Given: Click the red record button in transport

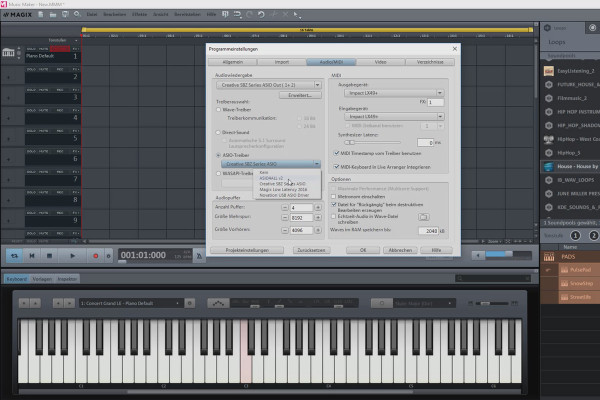Looking at the screenshot, I should coord(96,256).
